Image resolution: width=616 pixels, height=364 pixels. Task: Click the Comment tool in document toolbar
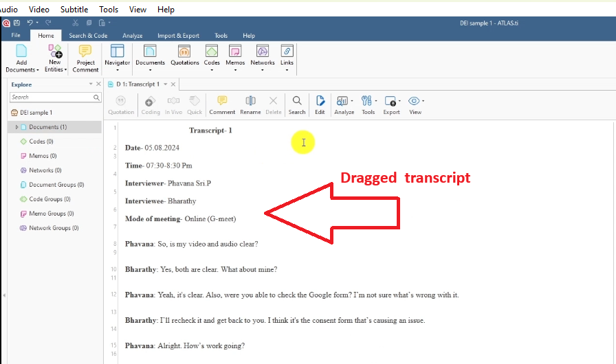click(222, 105)
